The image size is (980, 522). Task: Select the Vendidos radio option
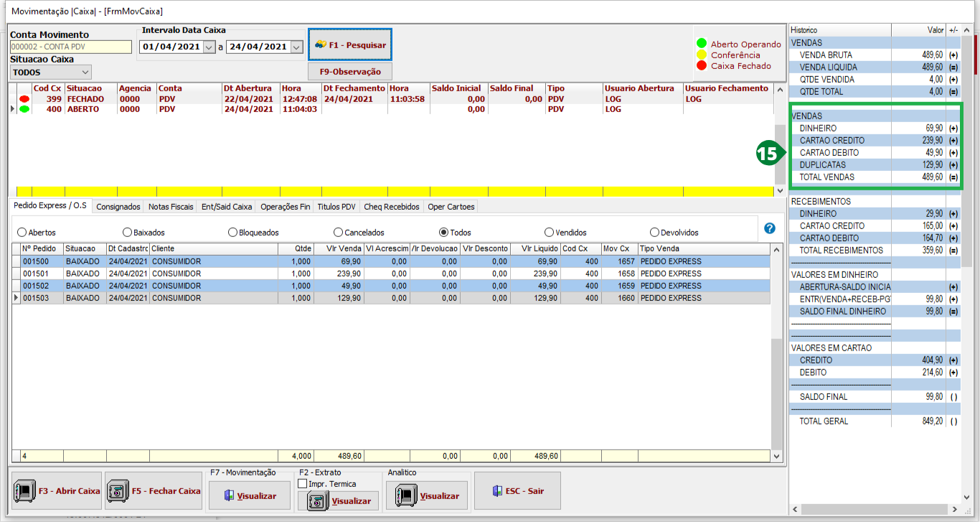[550, 233]
